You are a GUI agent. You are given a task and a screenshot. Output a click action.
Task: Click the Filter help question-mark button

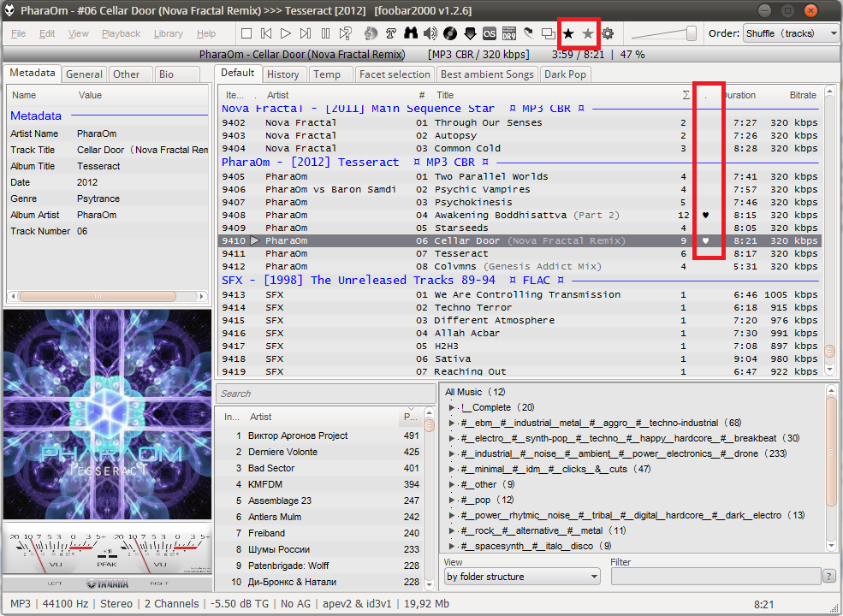coord(828,577)
